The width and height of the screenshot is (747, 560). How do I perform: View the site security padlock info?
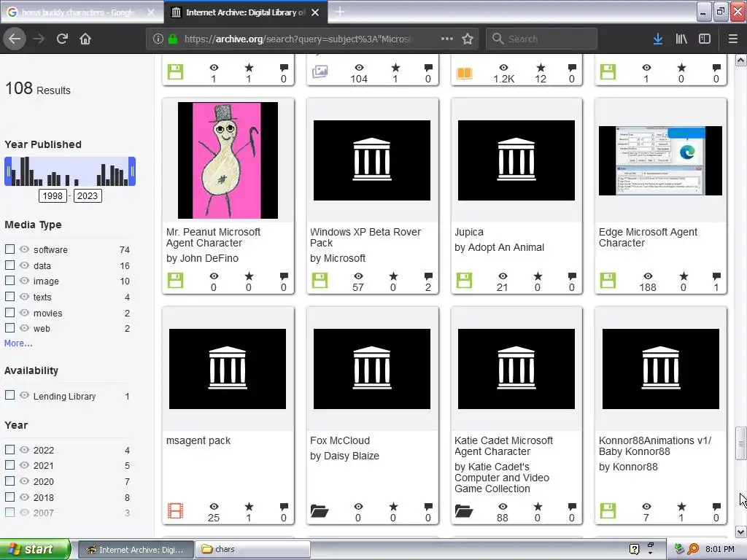(x=173, y=39)
